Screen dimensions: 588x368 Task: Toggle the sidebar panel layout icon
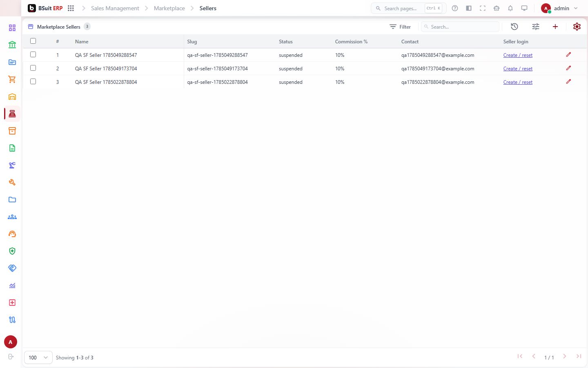469,8
